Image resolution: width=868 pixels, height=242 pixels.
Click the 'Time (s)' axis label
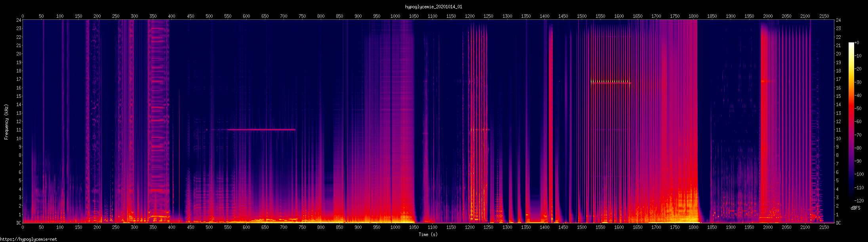coord(428,234)
